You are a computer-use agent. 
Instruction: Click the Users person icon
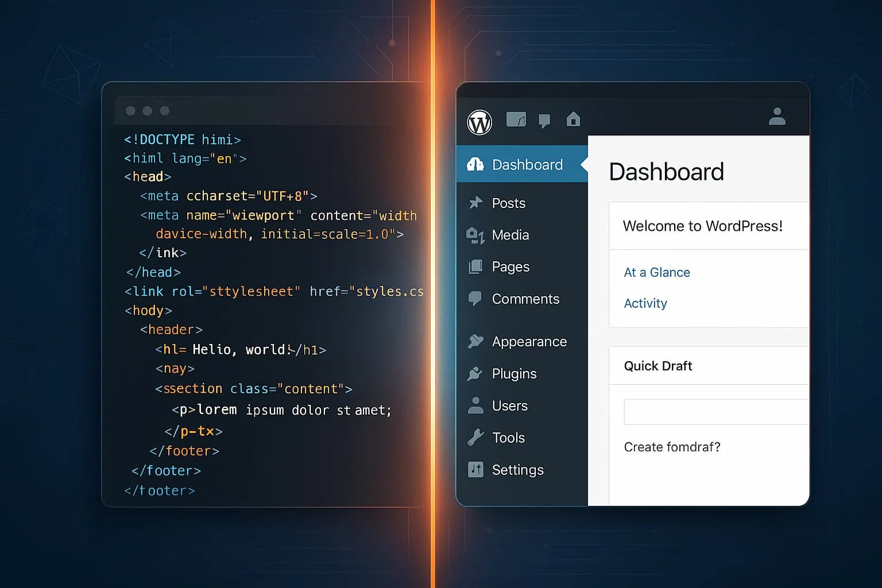pos(475,405)
